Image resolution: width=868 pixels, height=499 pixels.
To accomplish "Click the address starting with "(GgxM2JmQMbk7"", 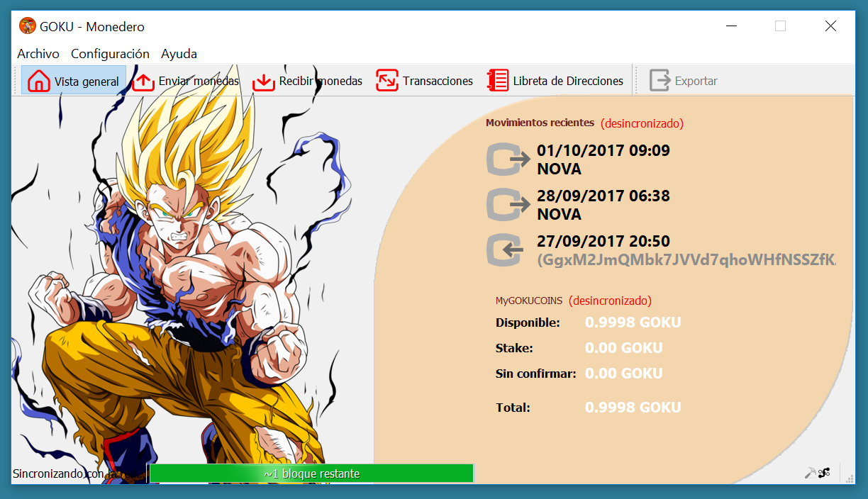I will pos(686,260).
